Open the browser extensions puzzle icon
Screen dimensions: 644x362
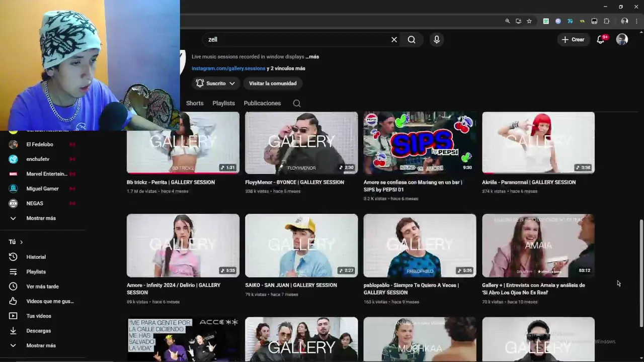pos(606,21)
